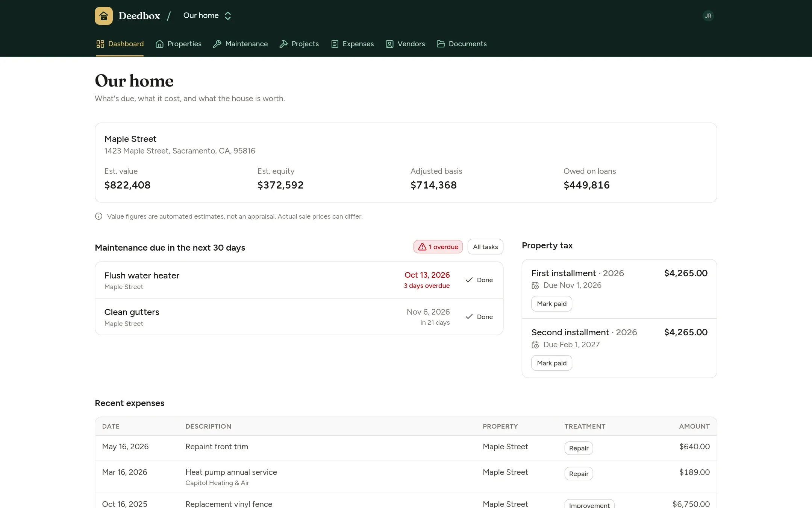Go to the Expenses tab
812x508 pixels.
click(x=352, y=44)
